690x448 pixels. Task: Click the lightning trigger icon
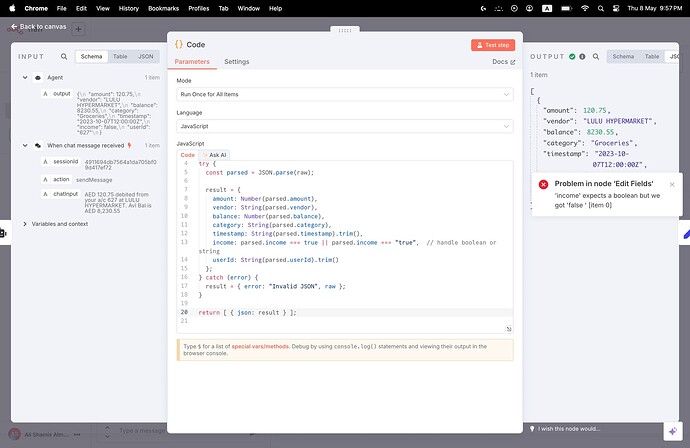pos(129,145)
